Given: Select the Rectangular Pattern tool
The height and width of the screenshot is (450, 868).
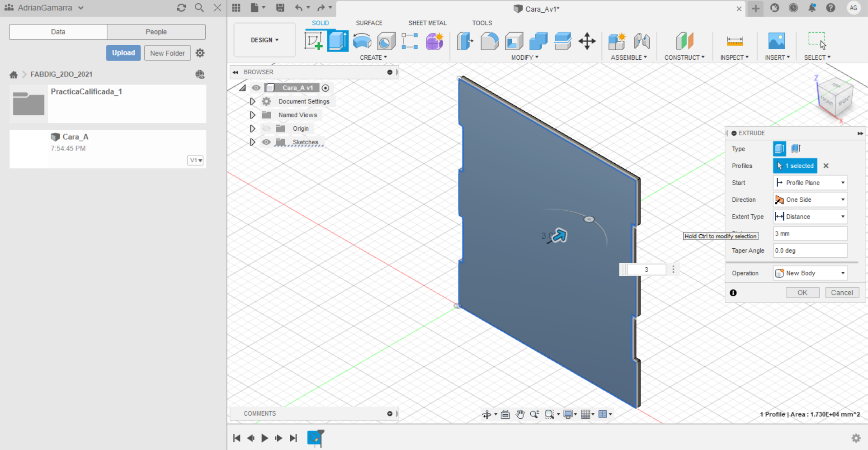Looking at the screenshot, I should [410, 41].
